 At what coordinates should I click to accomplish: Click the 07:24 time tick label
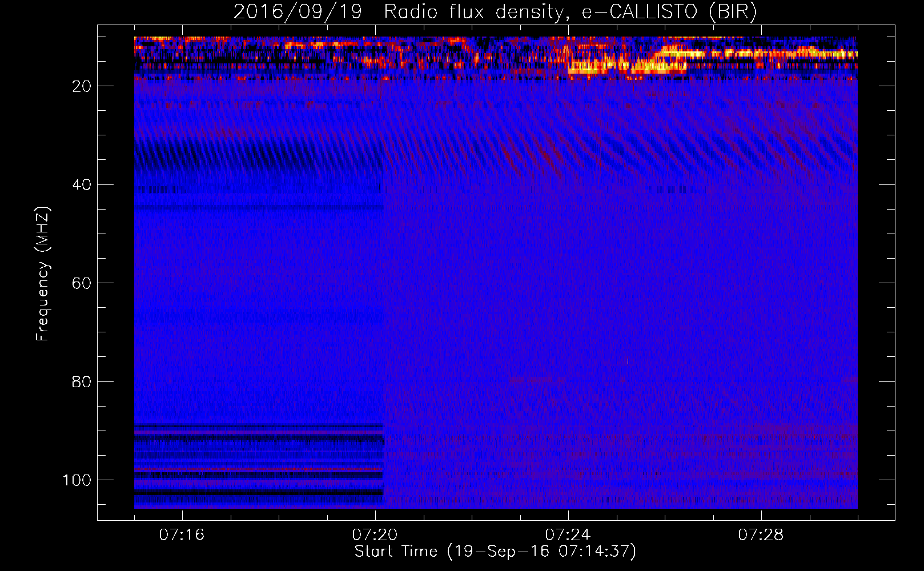click(568, 535)
